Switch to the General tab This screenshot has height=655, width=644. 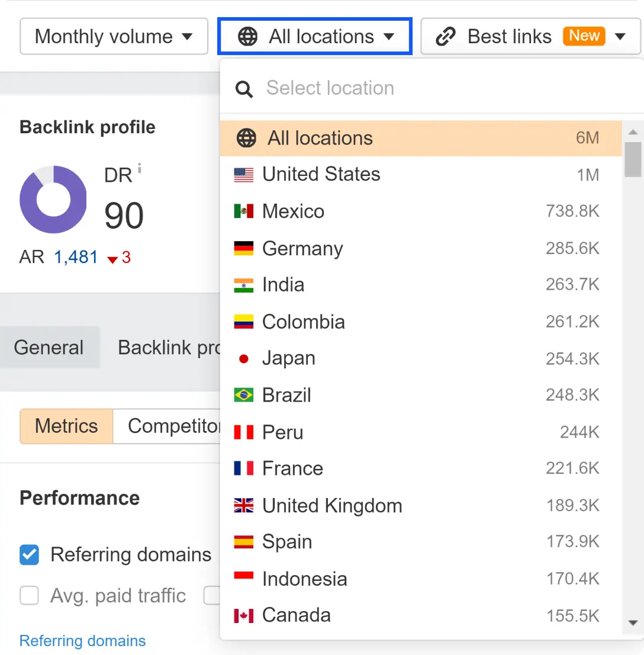point(50,348)
